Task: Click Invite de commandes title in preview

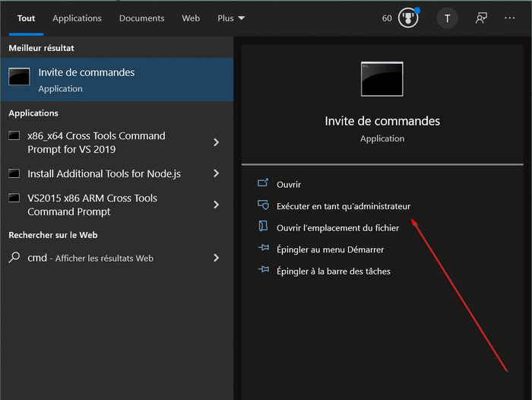Action: point(382,121)
